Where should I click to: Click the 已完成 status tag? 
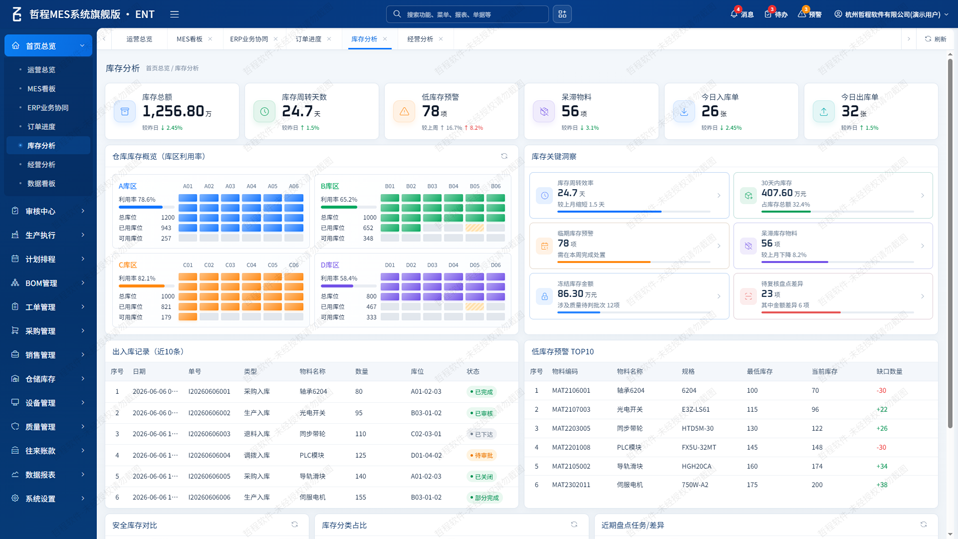(x=481, y=392)
